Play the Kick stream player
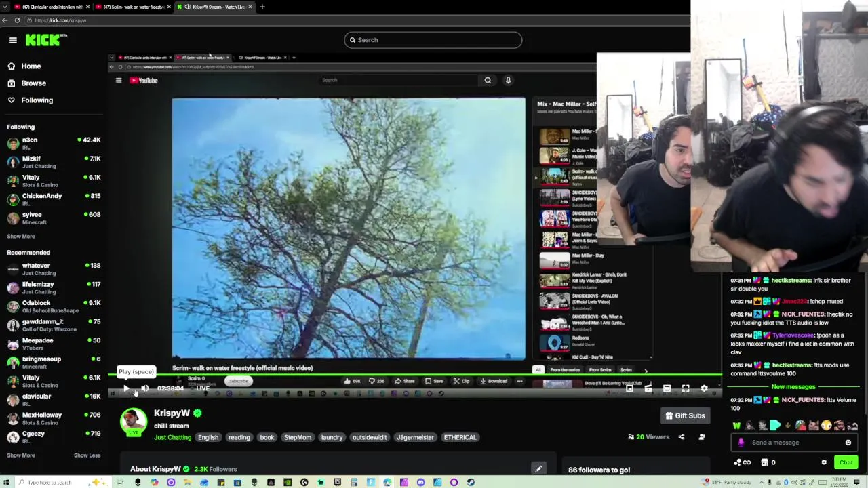This screenshot has width=868, height=488. coord(126,388)
